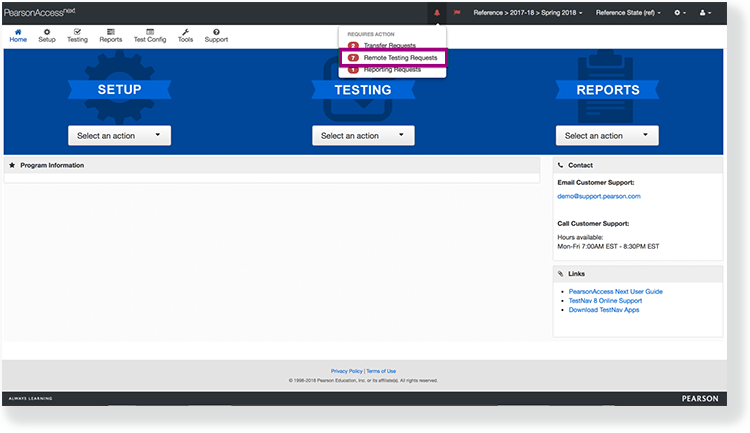Image resolution: width=750 pixels, height=433 pixels.
Task: Expand the Reports Select an action dropdown
Action: [607, 135]
